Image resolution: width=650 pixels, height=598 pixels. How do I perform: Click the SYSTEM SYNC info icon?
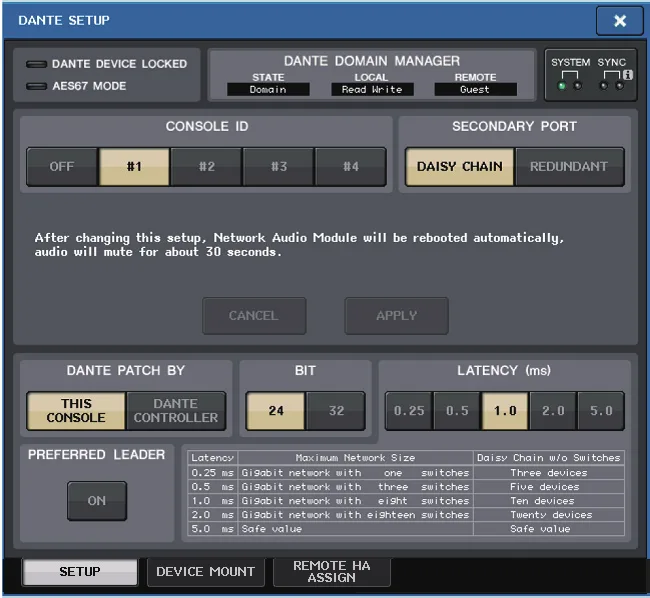(628, 75)
